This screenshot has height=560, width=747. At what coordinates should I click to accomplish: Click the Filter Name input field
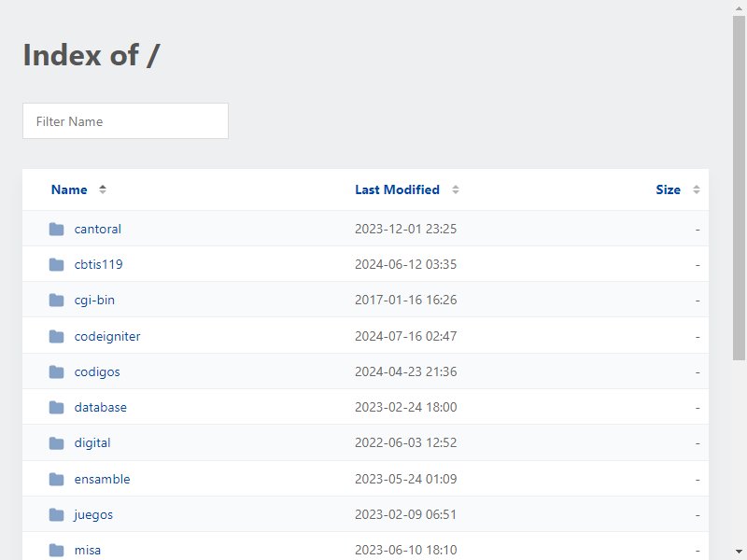click(125, 121)
